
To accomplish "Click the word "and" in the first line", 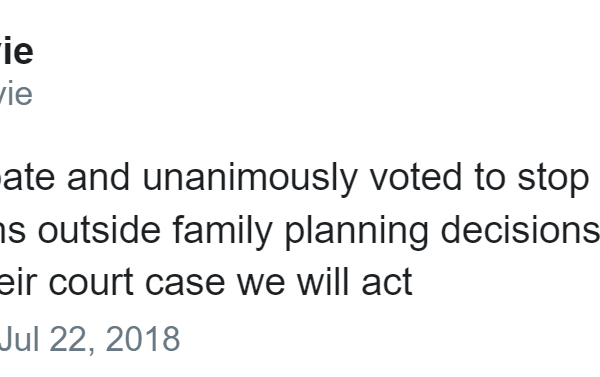I will click(99, 177).
